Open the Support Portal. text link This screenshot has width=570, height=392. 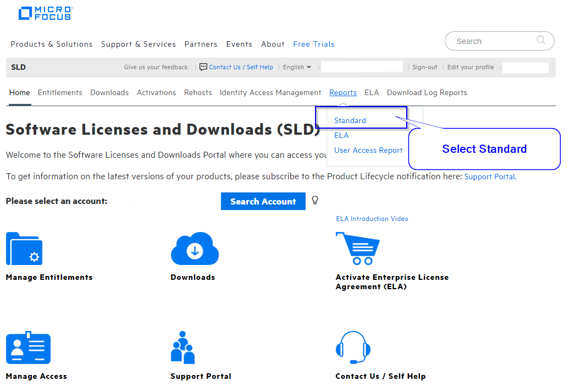click(490, 176)
